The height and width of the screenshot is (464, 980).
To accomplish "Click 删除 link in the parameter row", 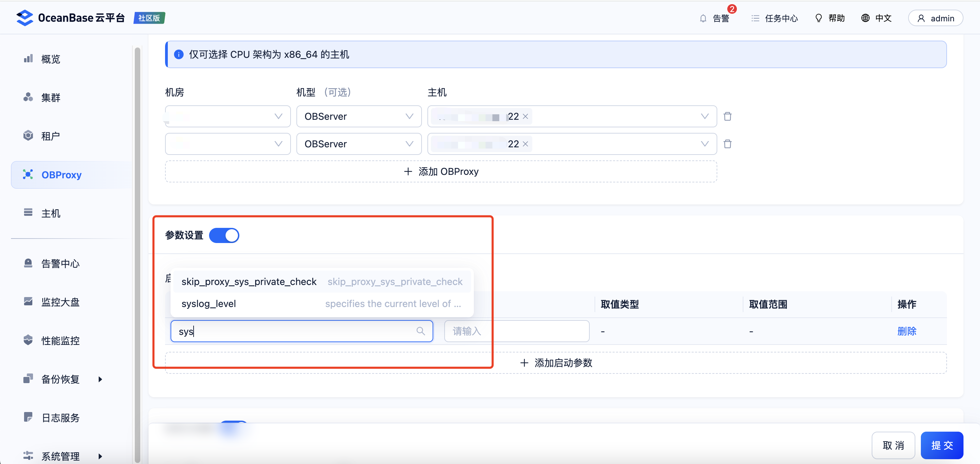I will 907,331.
